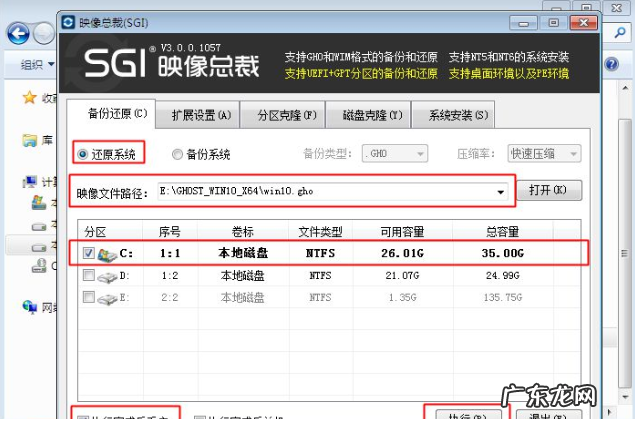The height and width of the screenshot is (425, 635).
Task: Click the C: drive Windows disk icon
Action: [x=107, y=254]
